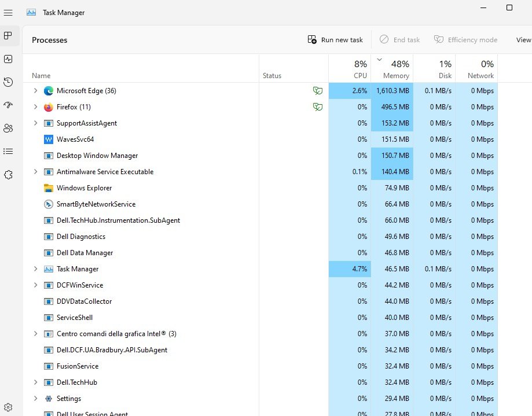Open the Startup apps sidebar tab
This screenshot has height=416, width=532.
(x=8, y=105)
